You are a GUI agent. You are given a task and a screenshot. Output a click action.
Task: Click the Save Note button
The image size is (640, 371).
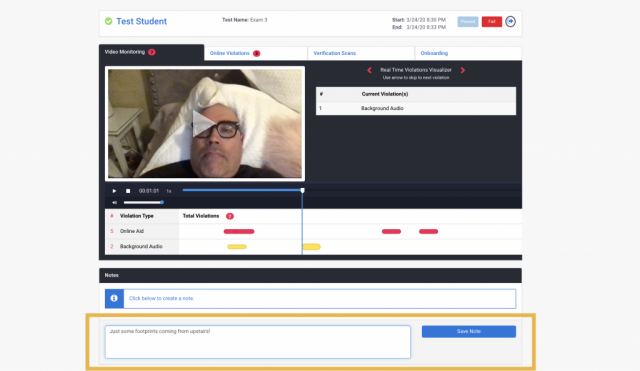(469, 331)
